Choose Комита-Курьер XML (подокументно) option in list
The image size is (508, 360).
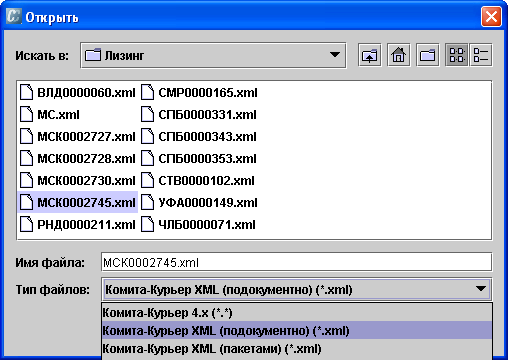click(x=297, y=331)
